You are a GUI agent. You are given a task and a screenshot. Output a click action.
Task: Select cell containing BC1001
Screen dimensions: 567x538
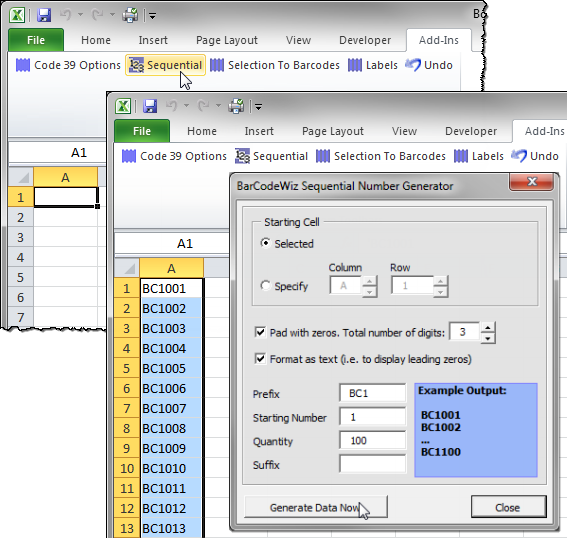point(171,288)
